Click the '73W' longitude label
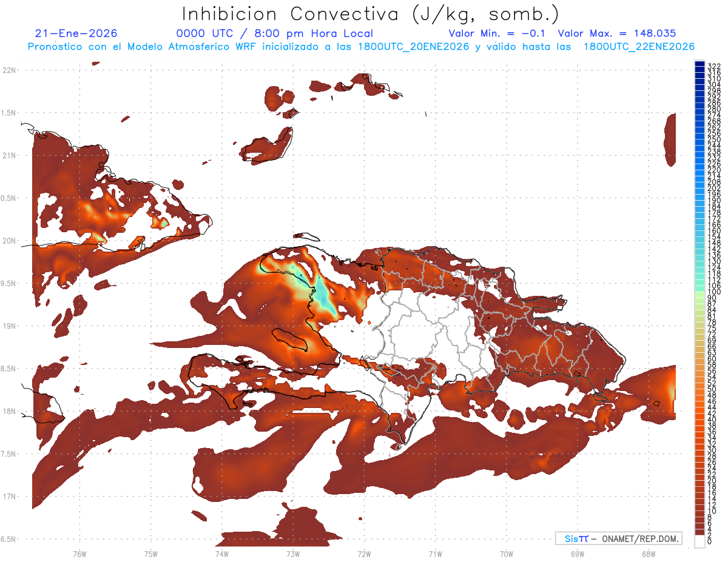The width and height of the screenshot is (728, 562). [x=293, y=554]
